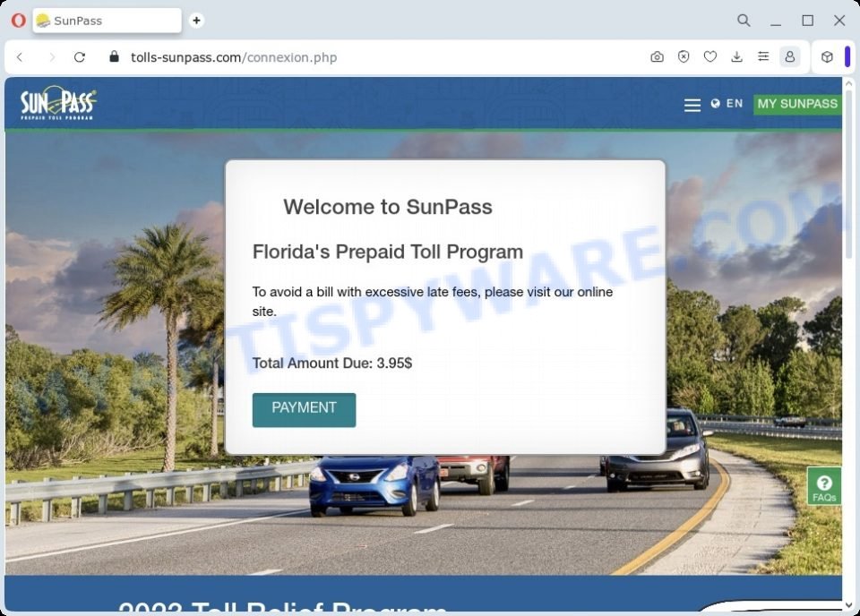Click the PAYMENT button
Image resolution: width=860 pixels, height=616 pixels.
pos(304,409)
